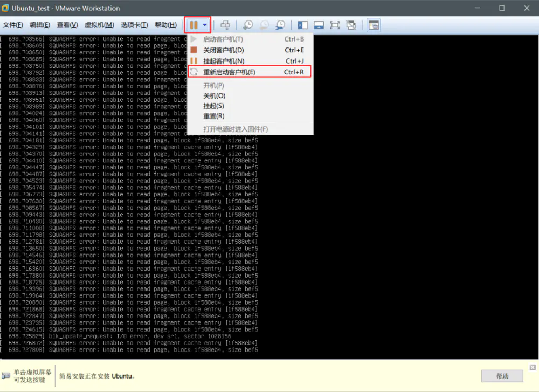This screenshot has width=539, height=392.
Task: Click the pause/suspend power toolbar icon
Action: pos(194,25)
